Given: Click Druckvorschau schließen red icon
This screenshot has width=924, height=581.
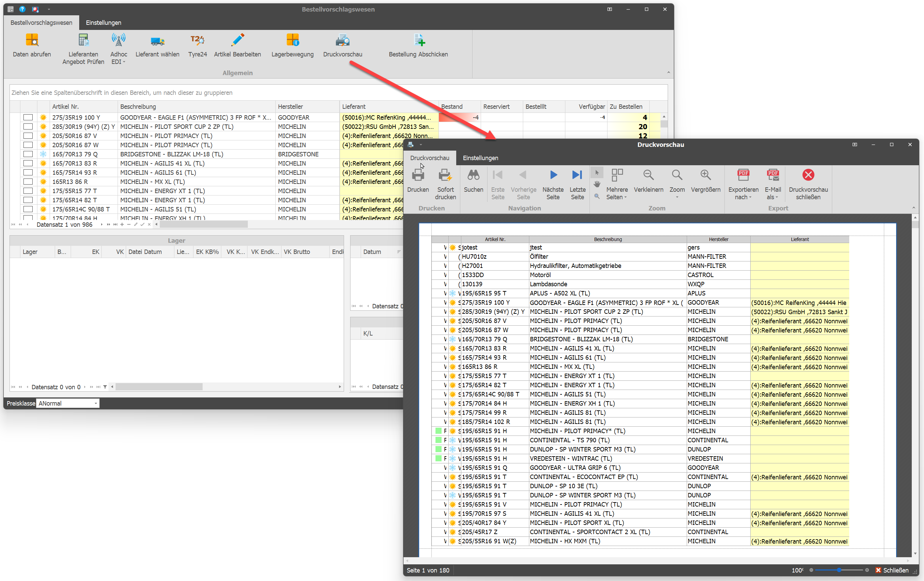Looking at the screenshot, I should tap(808, 175).
